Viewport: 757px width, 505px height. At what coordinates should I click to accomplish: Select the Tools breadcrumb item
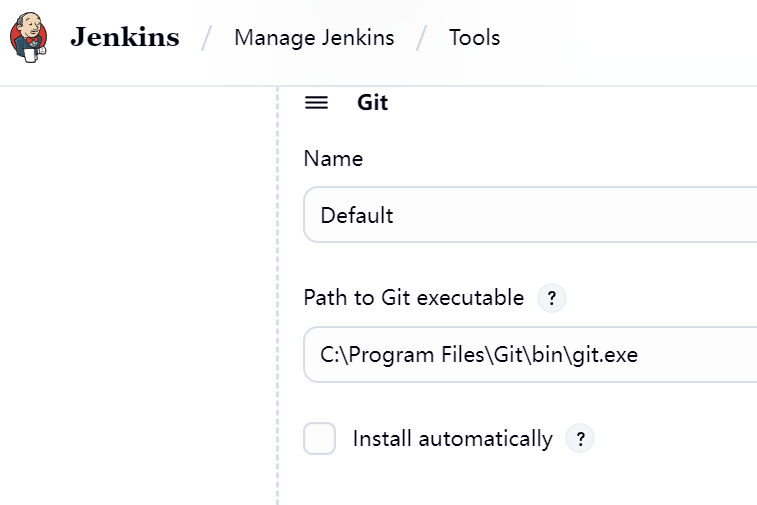tap(474, 38)
